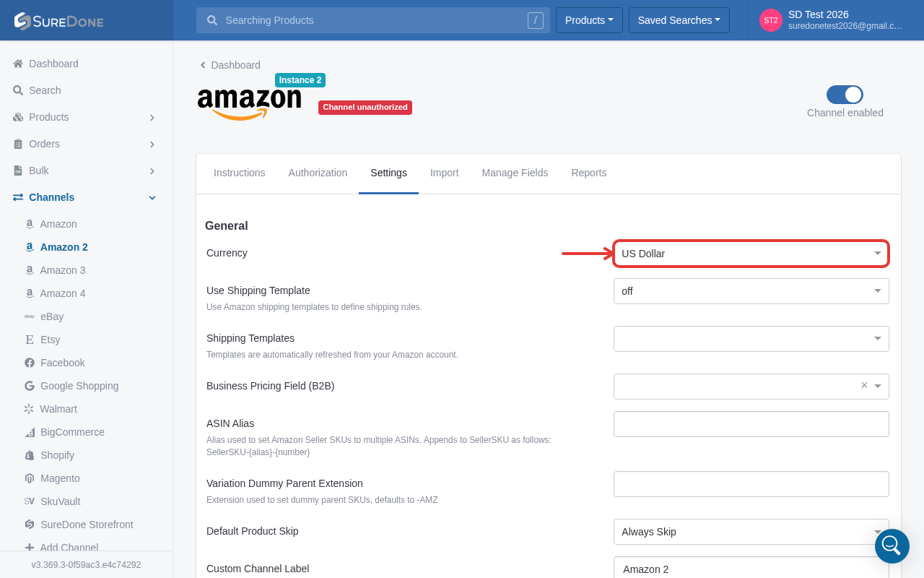924x578 pixels.
Task: Select the Settings tab
Action: click(388, 173)
